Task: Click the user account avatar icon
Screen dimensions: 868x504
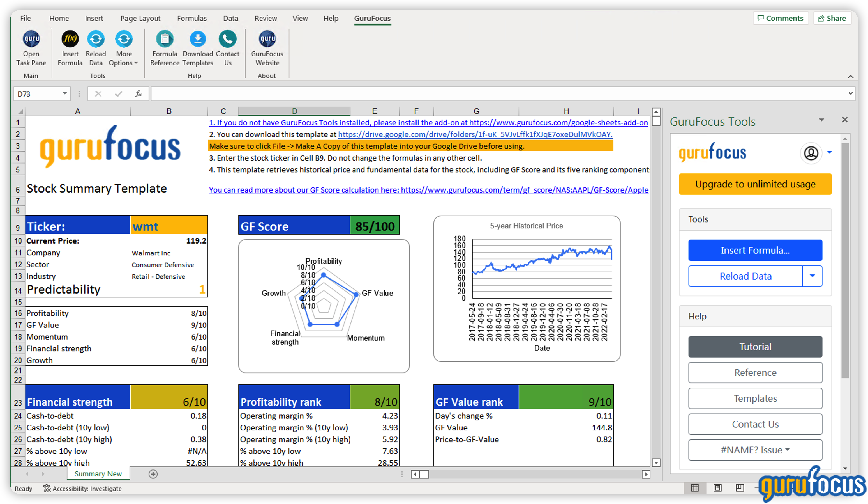Action: [x=811, y=153]
